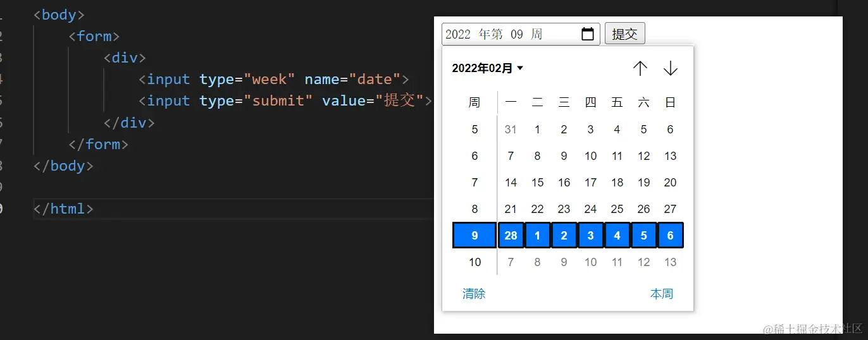Pick highlighted date 28 in week 9
The height and width of the screenshot is (340, 868).
(511, 236)
